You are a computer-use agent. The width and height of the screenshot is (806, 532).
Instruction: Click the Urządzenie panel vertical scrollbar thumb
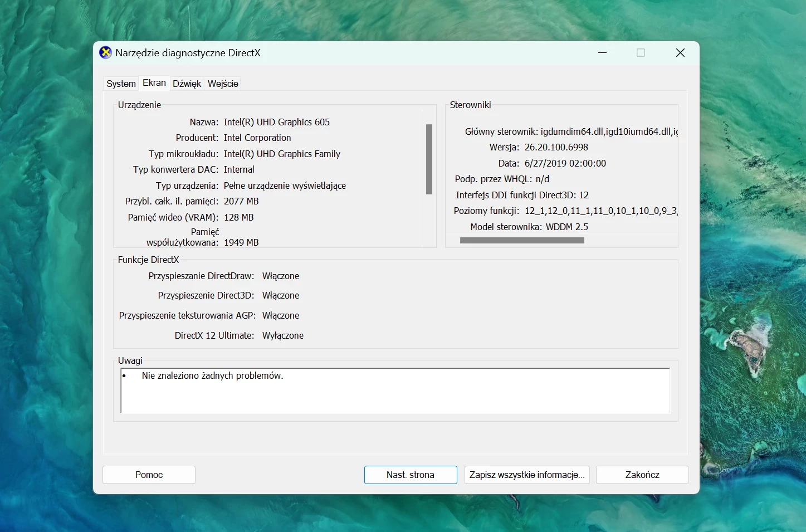[x=429, y=159]
